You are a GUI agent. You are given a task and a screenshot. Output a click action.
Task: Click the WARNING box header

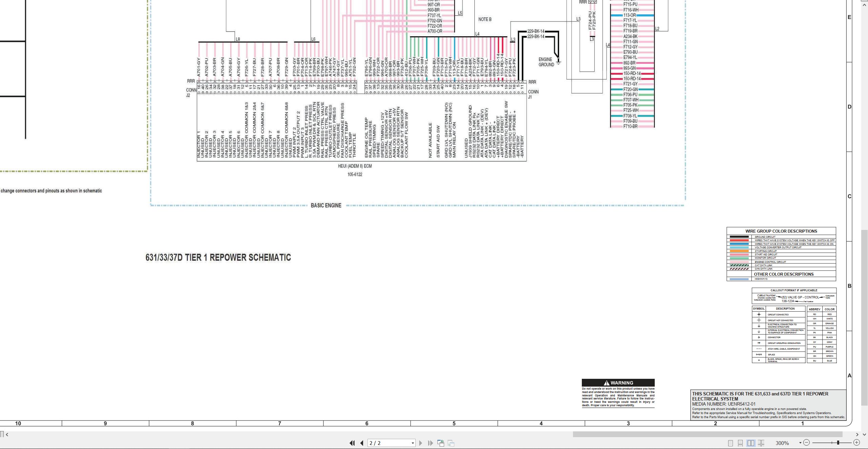point(618,383)
